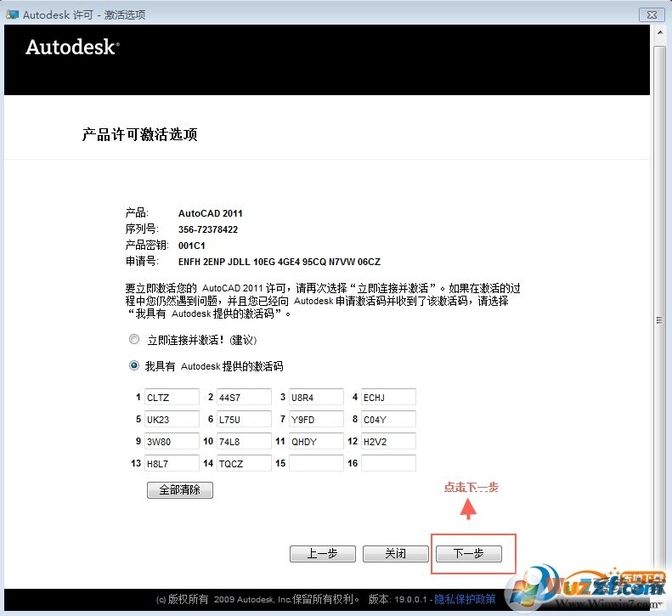
Task: Click the title bar application icon
Action: tap(12, 14)
